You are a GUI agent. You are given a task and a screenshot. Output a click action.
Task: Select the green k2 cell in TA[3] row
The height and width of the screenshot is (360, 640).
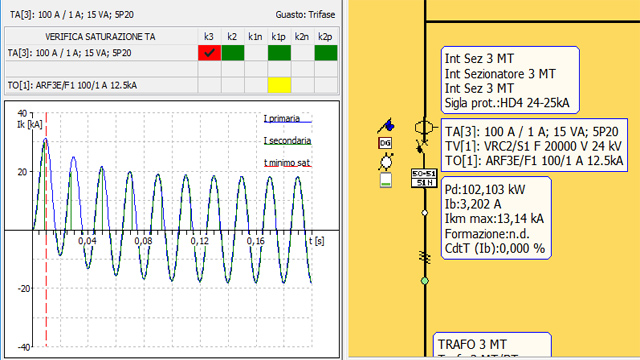click(233, 53)
